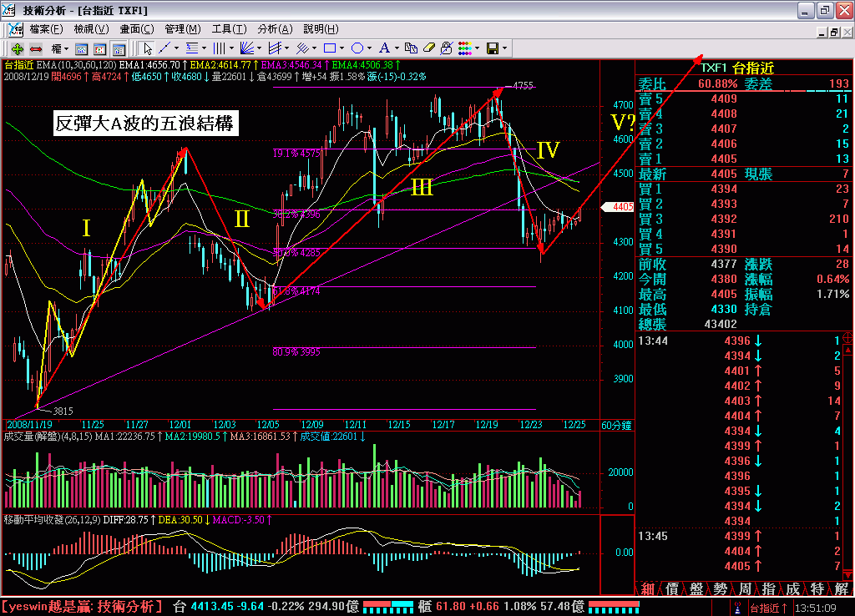This screenshot has height=616, width=855.
Task: Click the 61.8% 4174 Fibonacci level label
Action: (296, 291)
